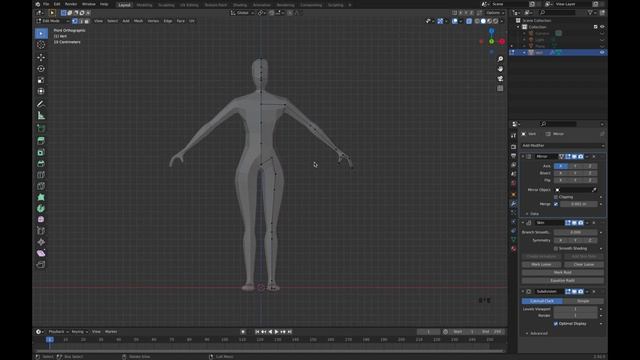Click the viewport zoom magnifier icon
Image resolution: width=640 pixels, height=360 pixels.
click(x=500, y=59)
